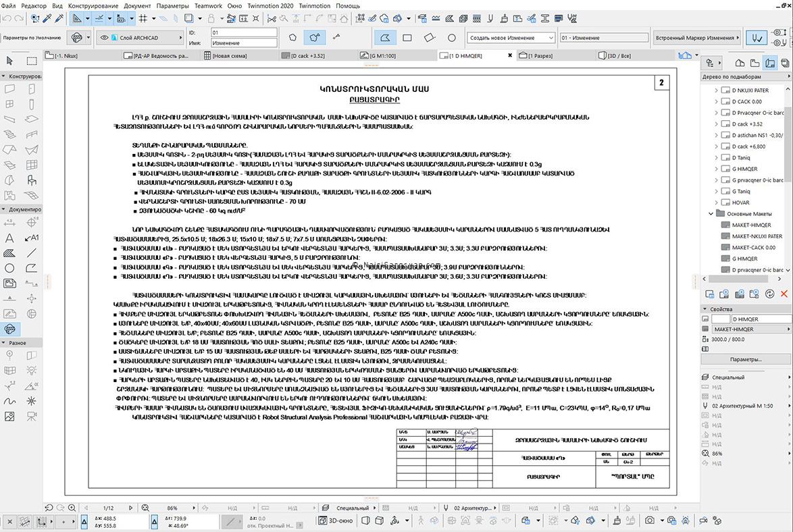793x532 pixels.
Task: Click the Fill hatch tool in toolbox
Action: click(9, 253)
